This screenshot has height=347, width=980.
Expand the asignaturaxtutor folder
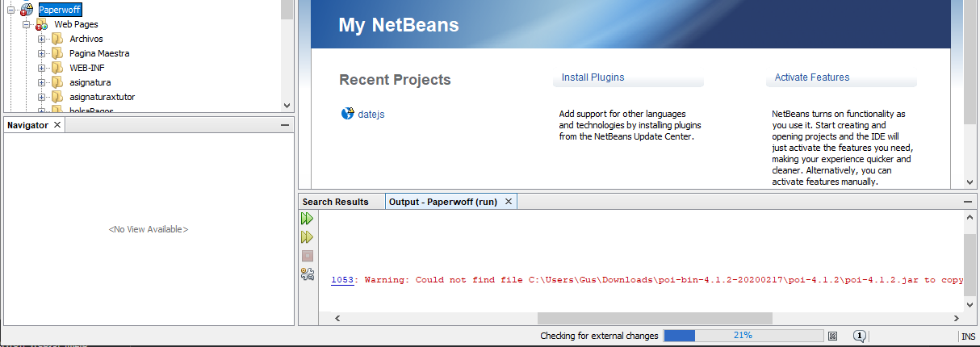[x=42, y=97]
